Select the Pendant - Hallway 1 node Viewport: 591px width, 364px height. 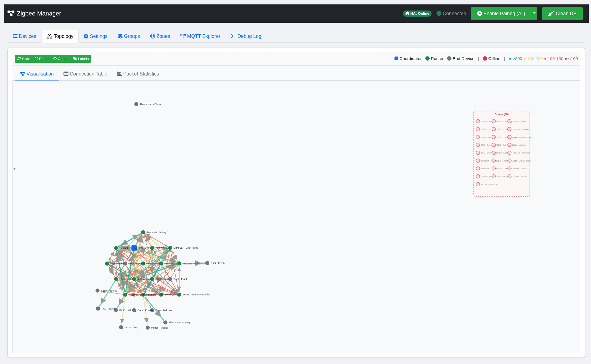click(x=143, y=232)
